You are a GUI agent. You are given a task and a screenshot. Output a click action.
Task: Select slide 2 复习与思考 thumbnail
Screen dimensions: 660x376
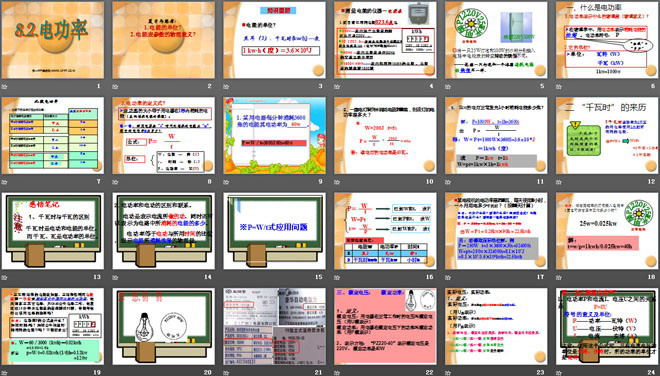[163, 40]
